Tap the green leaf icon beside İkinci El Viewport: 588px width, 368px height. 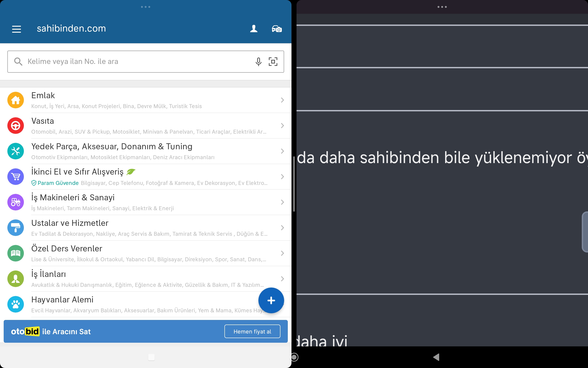tap(131, 172)
